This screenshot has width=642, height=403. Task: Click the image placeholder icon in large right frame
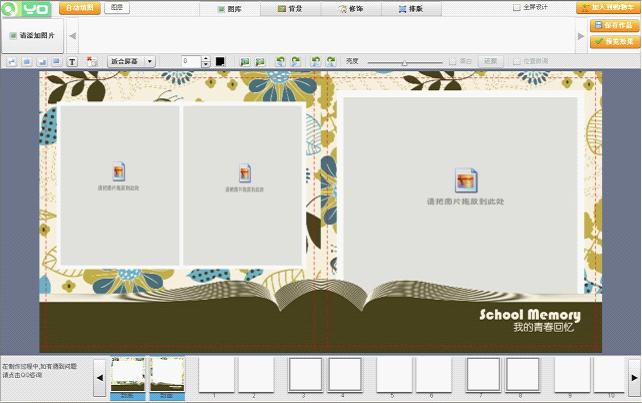coord(465,180)
